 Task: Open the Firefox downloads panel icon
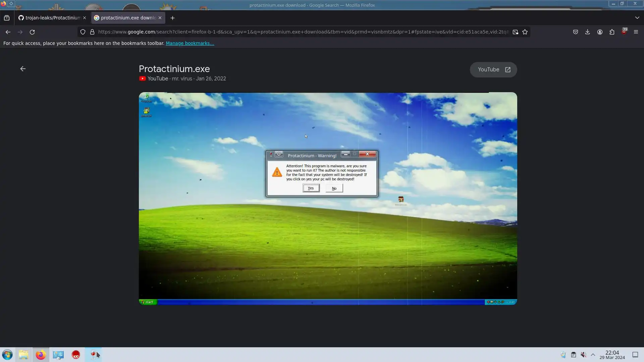(x=587, y=32)
